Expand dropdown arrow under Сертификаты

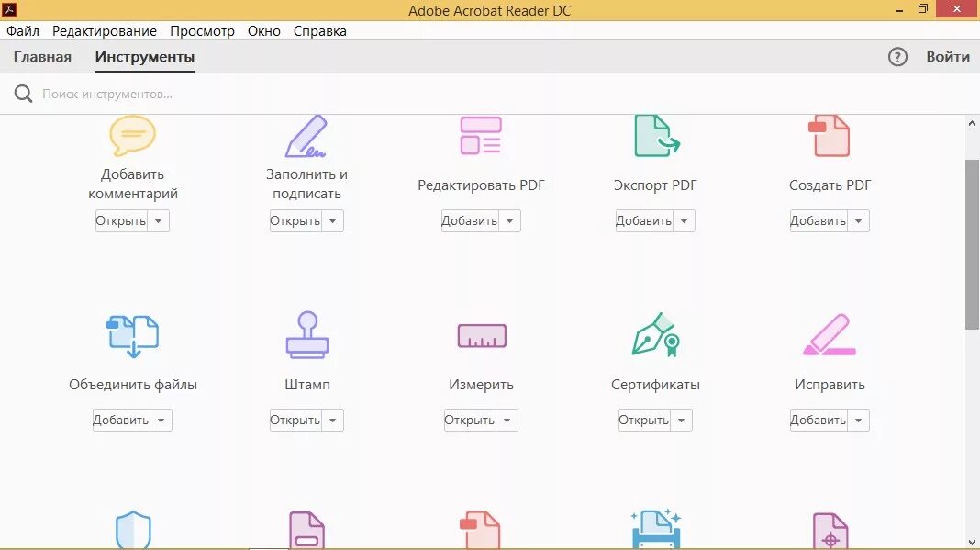click(x=682, y=420)
